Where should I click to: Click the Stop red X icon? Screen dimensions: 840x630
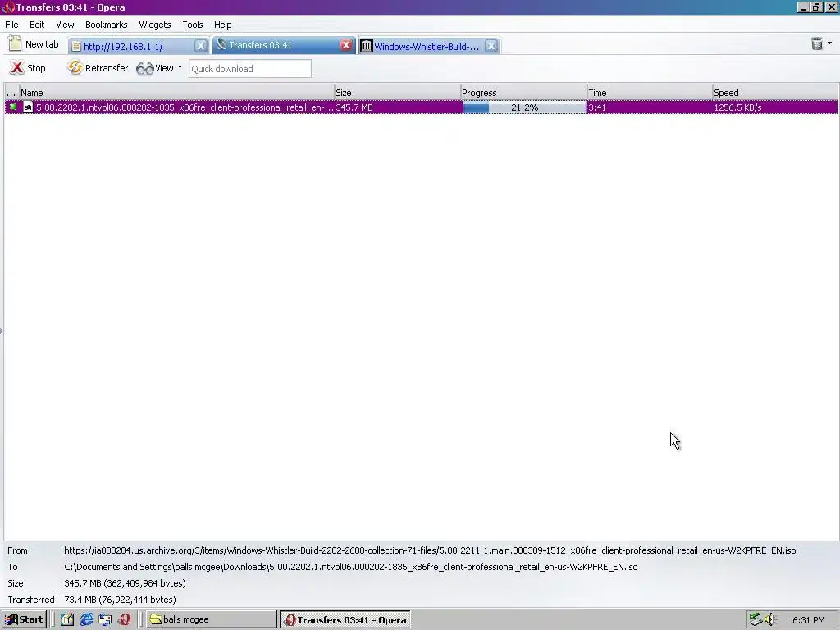tap(16, 67)
